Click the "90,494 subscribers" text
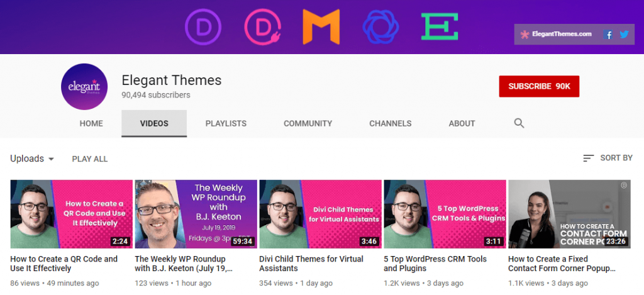644x295 pixels. click(156, 95)
